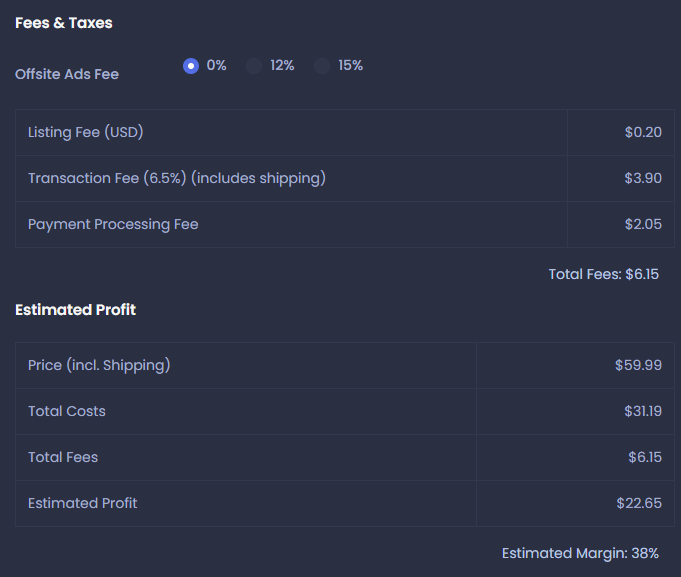681x577 pixels.
Task: Select the Listing Fee (USD) row
Action: tap(345, 132)
